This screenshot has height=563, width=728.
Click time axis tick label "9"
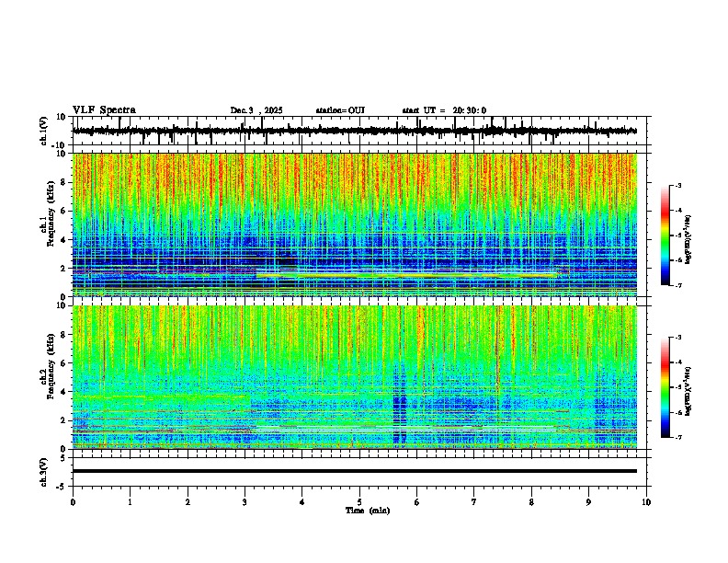tap(588, 502)
